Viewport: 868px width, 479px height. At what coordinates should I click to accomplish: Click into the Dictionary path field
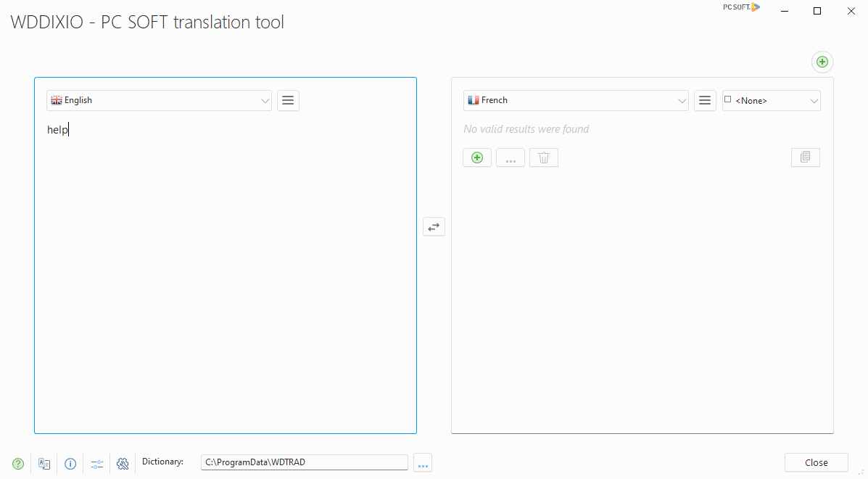[305, 462]
